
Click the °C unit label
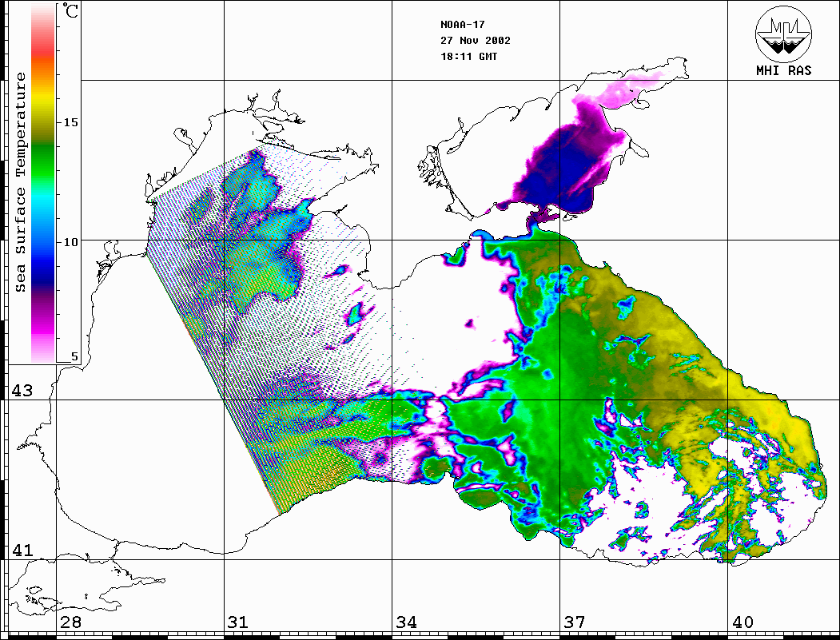tap(70, 10)
